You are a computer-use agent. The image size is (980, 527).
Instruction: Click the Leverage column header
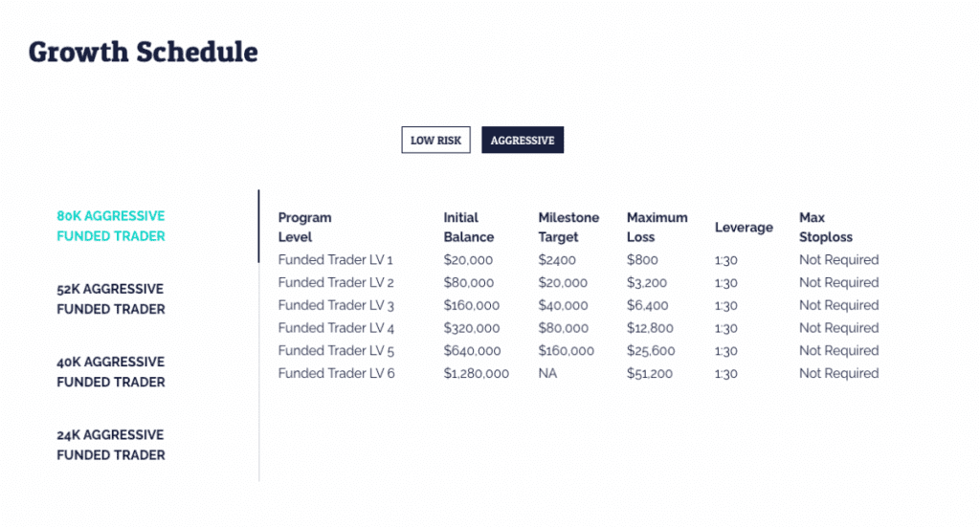click(x=744, y=228)
